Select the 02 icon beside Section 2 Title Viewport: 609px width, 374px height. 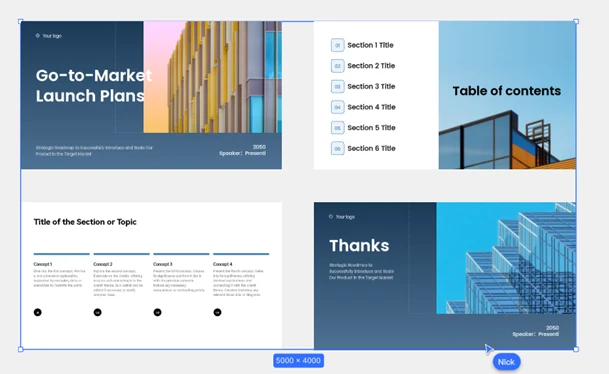pyautogui.click(x=337, y=66)
